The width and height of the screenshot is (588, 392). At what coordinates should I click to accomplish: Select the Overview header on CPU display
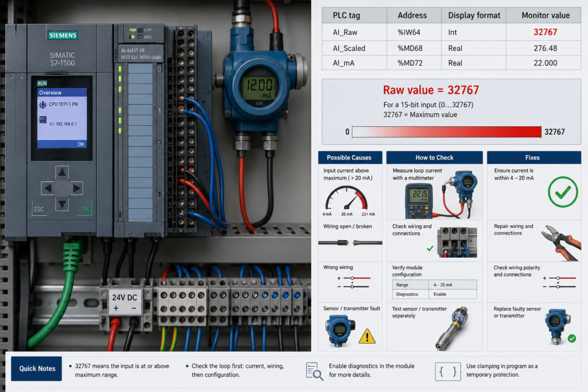tap(62, 92)
